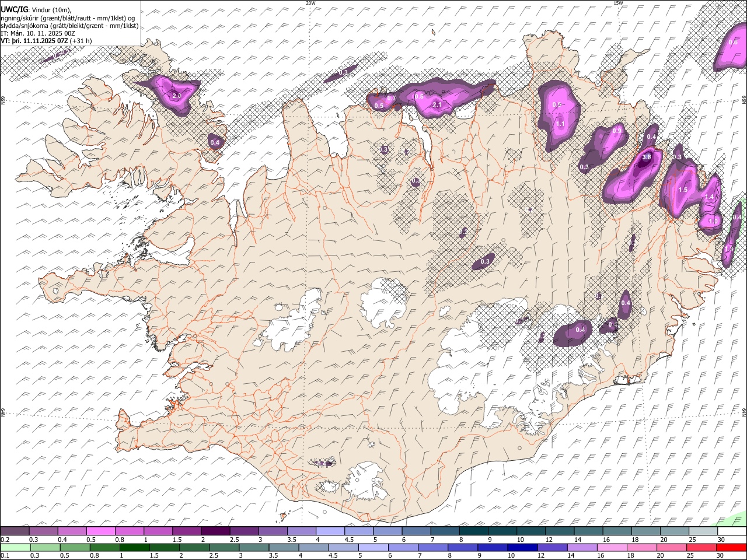747x560 pixels.
Task: Select the bright red rain swatch after 30
Action: [x=731, y=547]
